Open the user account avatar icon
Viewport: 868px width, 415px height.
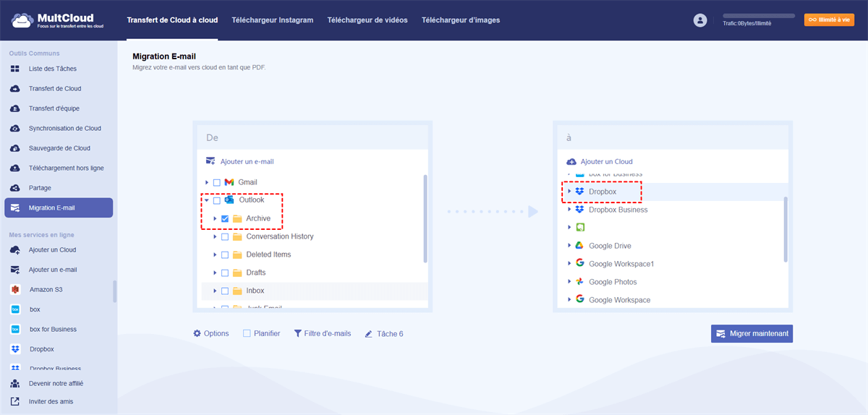point(699,20)
